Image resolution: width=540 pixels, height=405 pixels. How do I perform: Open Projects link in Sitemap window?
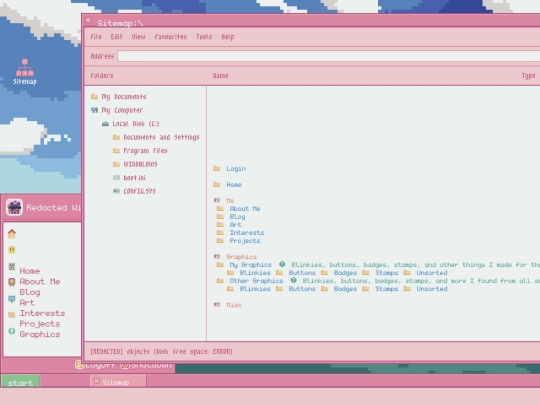click(245, 241)
